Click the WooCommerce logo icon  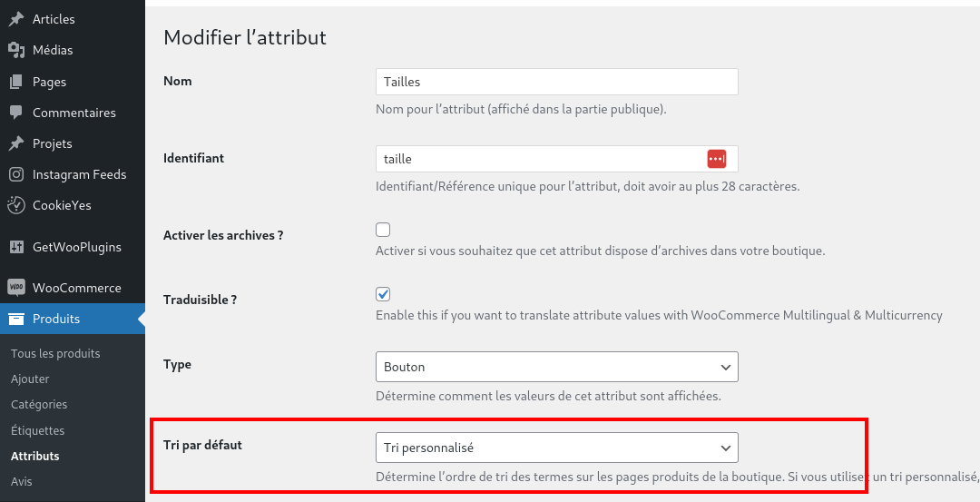(16, 288)
